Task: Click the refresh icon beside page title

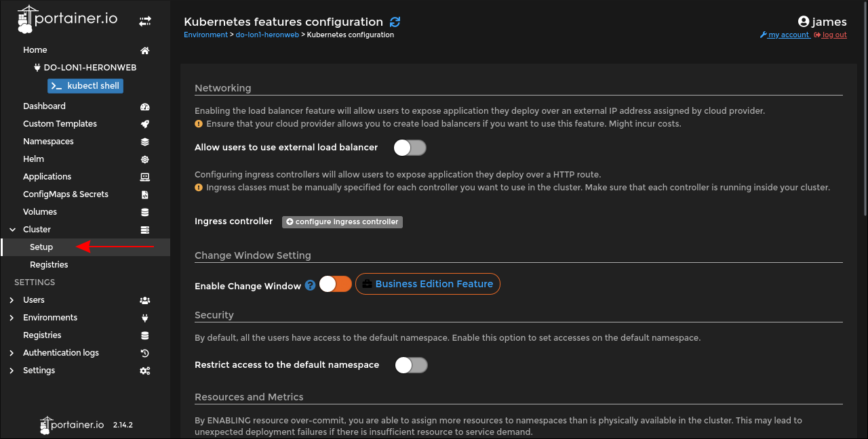Action: click(395, 22)
